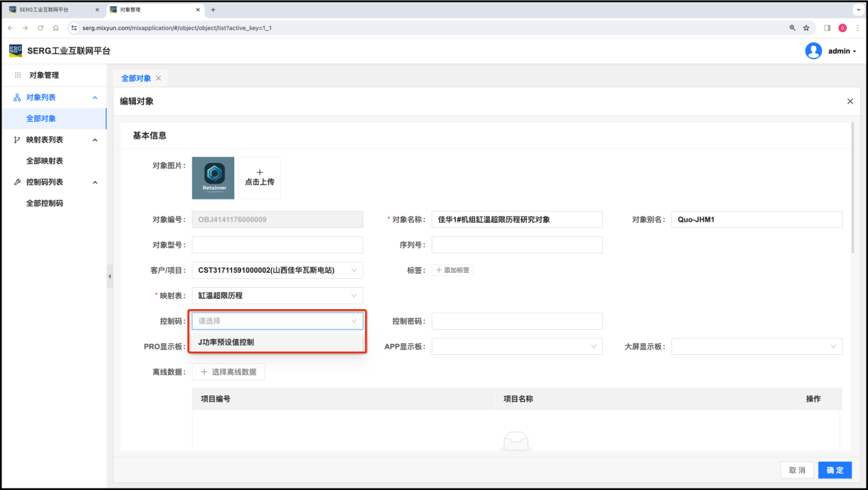The height and width of the screenshot is (490, 868).
Task: Close the 编辑对象 panel with X
Action: (x=850, y=101)
